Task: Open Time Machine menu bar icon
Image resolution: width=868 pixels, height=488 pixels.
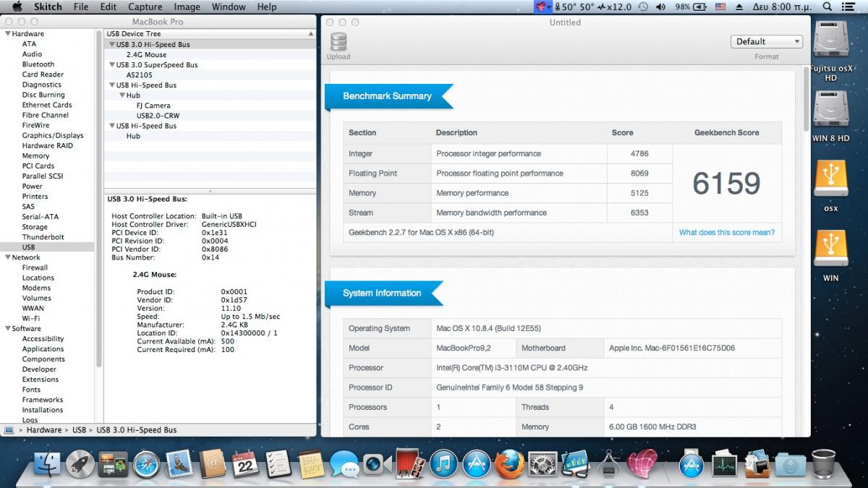Action: [x=642, y=7]
